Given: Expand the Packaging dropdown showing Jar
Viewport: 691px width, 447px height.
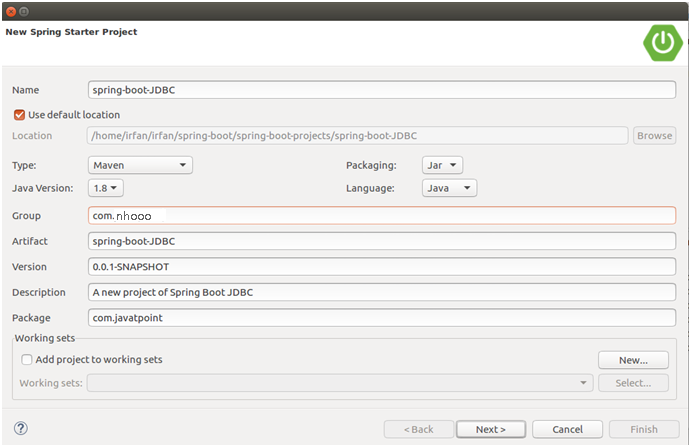Looking at the screenshot, I should (x=440, y=165).
